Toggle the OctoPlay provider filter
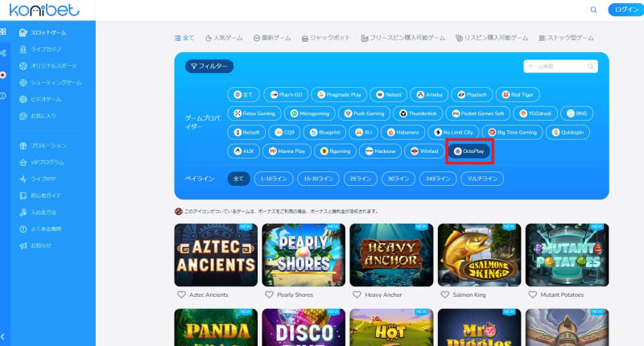Image resolution: width=644 pixels, height=346 pixels. point(469,151)
